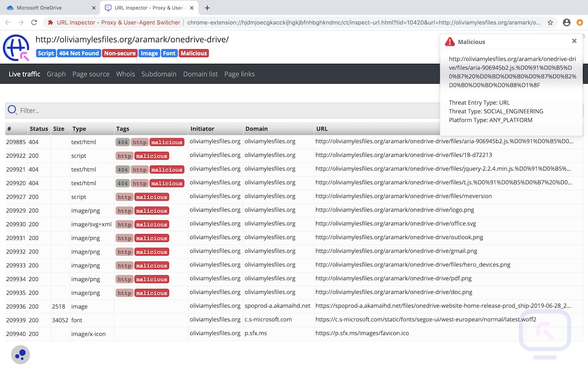
Task: Dismiss the Malicious popup with its X
Action: point(574,41)
